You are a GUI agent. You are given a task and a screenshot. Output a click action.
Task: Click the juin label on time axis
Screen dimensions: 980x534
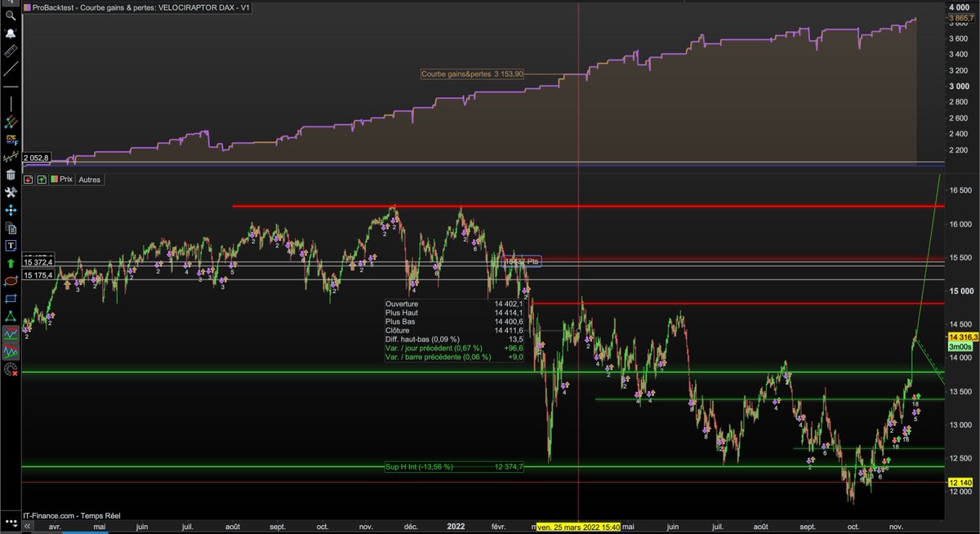coord(144,527)
